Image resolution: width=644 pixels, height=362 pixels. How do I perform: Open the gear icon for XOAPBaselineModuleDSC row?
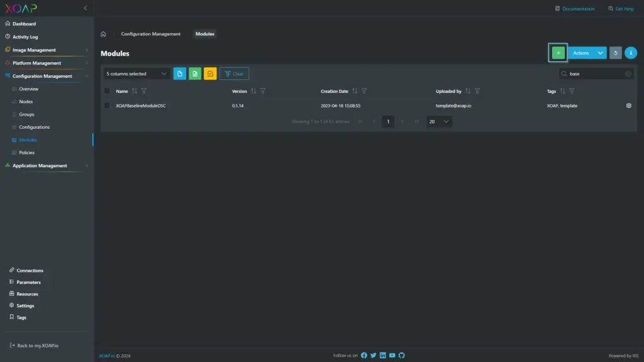point(628,106)
